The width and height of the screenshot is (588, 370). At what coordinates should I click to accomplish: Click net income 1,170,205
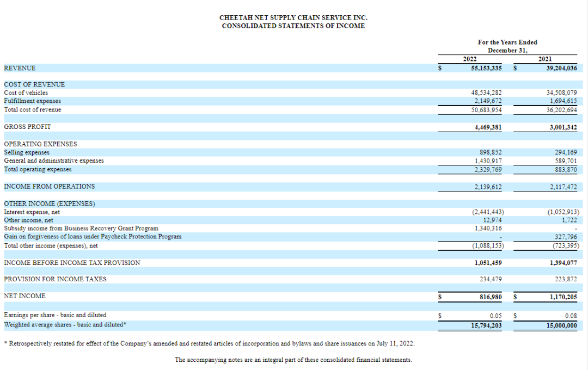click(563, 297)
